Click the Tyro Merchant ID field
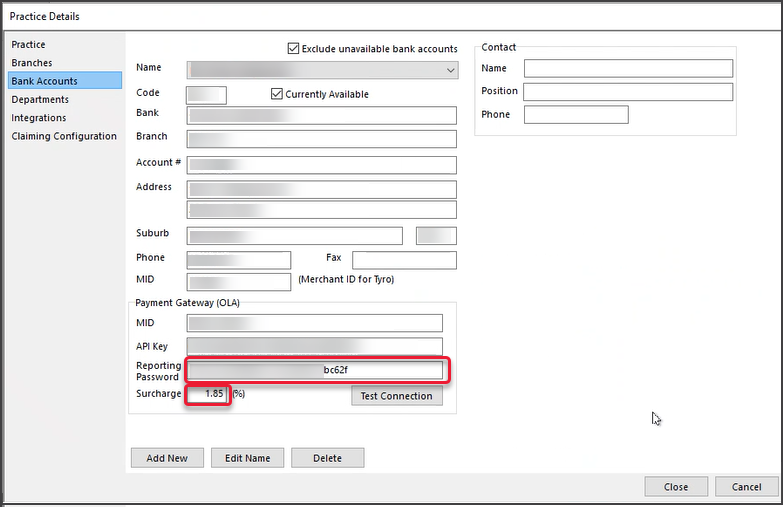The width and height of the screenshot is (783, 507). pyautogui.click(x=239, y=282)
